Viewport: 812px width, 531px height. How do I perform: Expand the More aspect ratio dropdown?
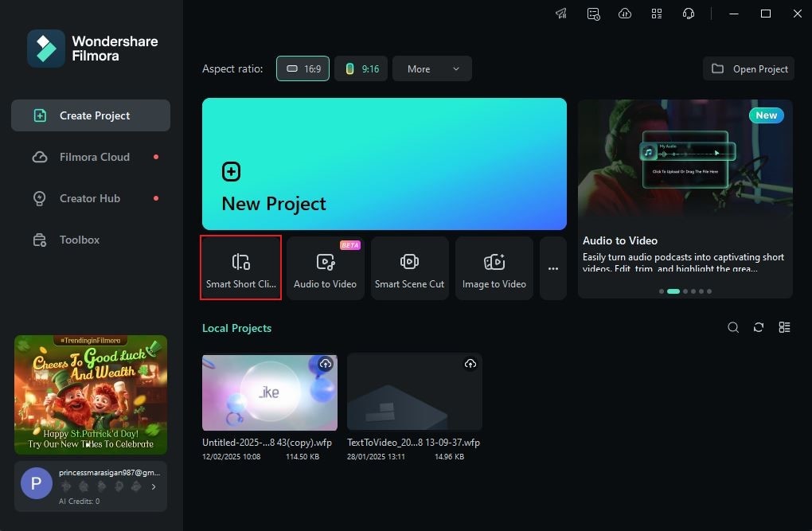click(x=432, y=69)
